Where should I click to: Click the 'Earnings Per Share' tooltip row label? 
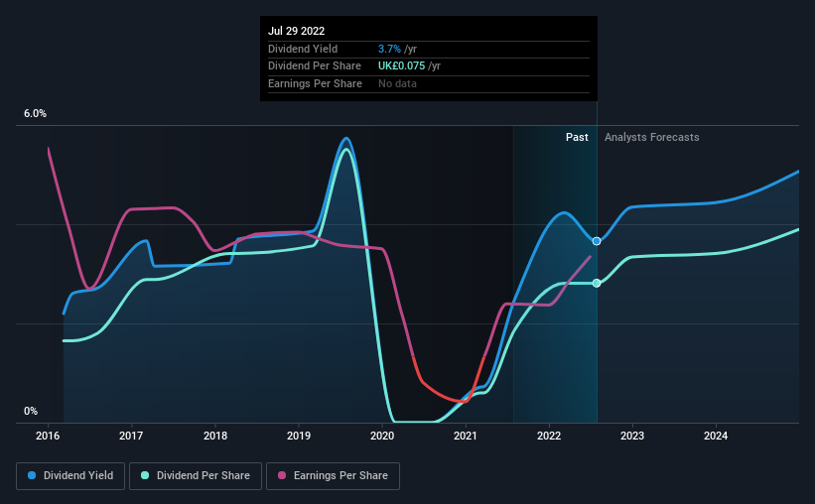pos(315,83)
